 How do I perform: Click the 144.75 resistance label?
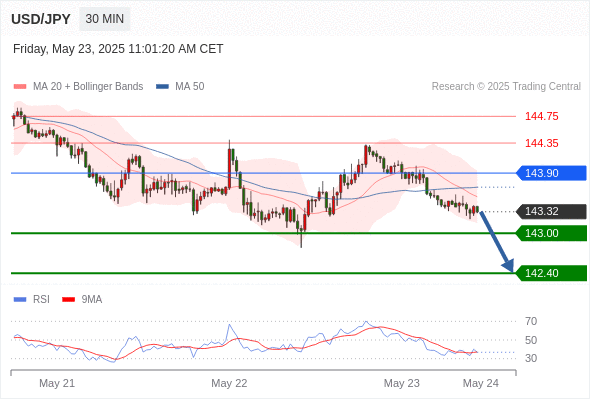(x=541, y=116)
